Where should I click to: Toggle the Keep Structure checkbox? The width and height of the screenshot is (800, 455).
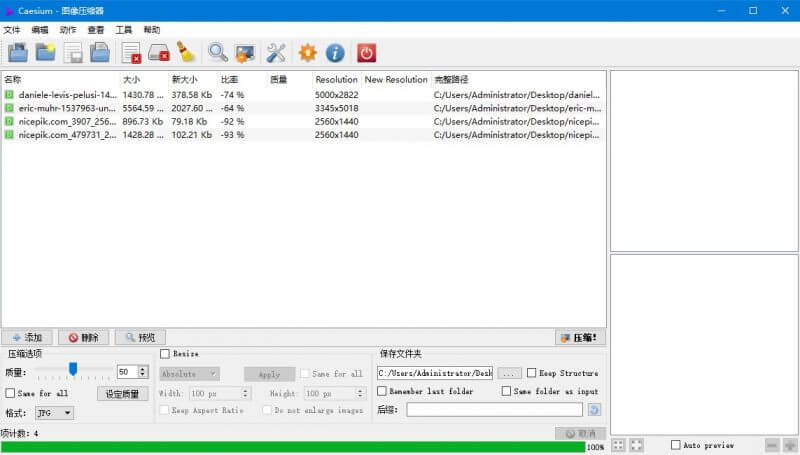coord(532,373)
